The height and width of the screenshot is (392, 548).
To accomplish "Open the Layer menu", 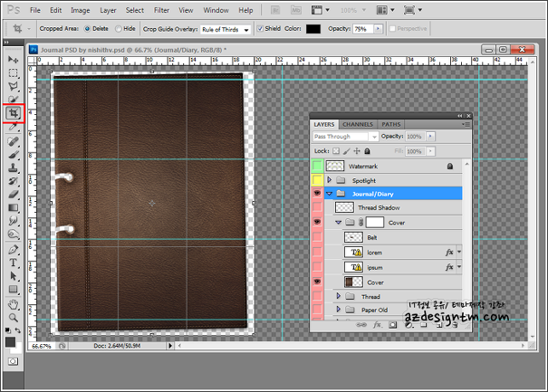I will (x=108, y=11).
